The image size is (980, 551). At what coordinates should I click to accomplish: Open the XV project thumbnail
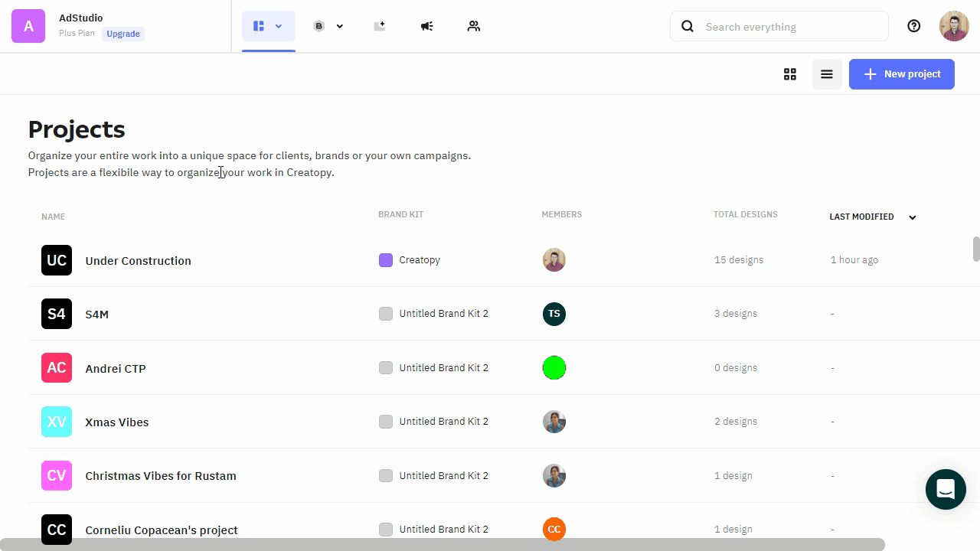coord(57,422)
